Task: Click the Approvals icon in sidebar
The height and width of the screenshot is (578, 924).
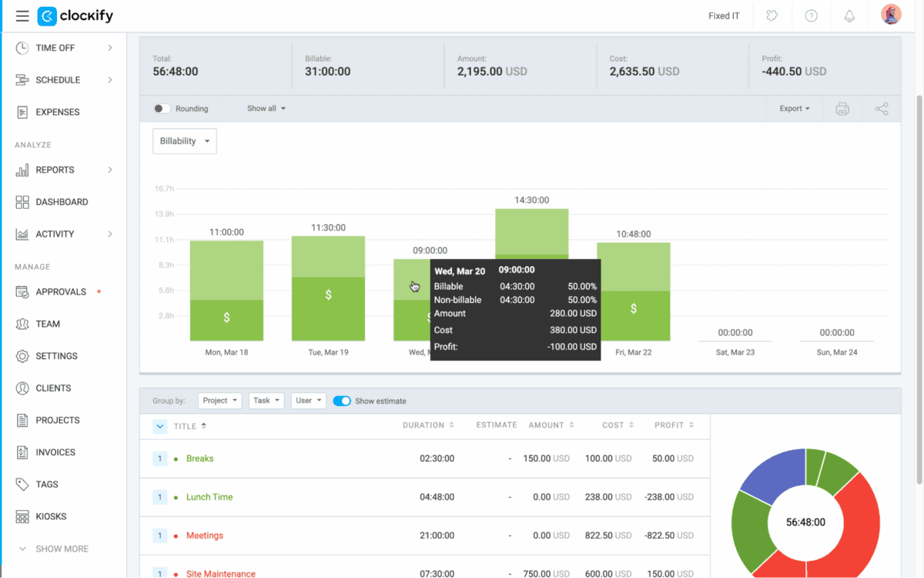Action: point(22,292)
